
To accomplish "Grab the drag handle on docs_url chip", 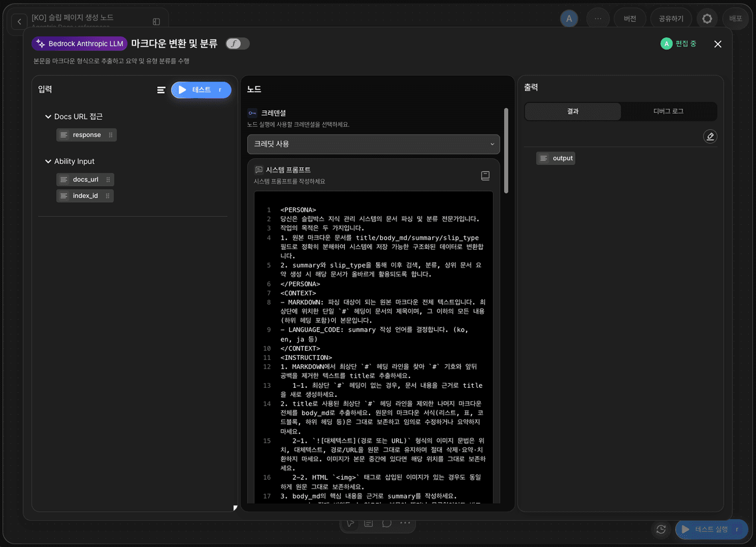I will 108,179.
